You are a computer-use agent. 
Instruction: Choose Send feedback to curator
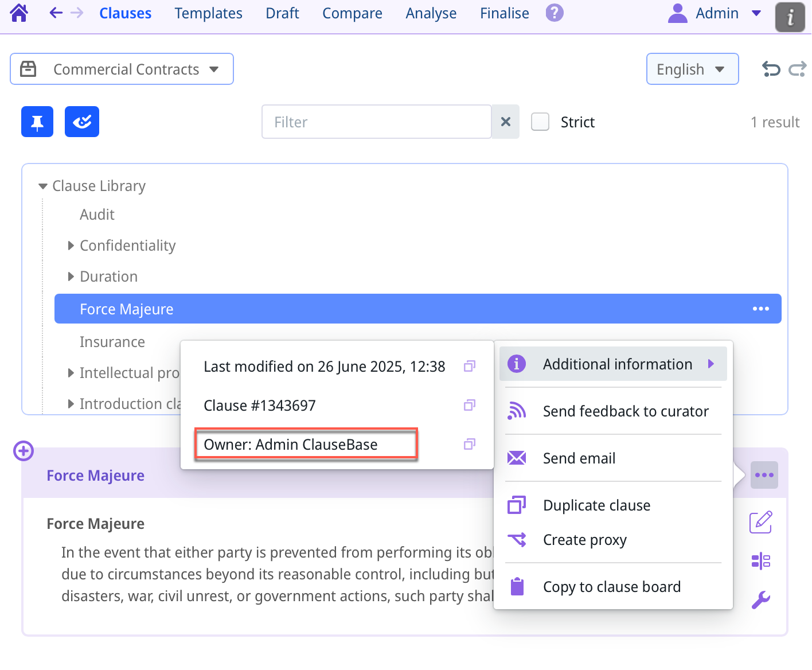[625, 411]
